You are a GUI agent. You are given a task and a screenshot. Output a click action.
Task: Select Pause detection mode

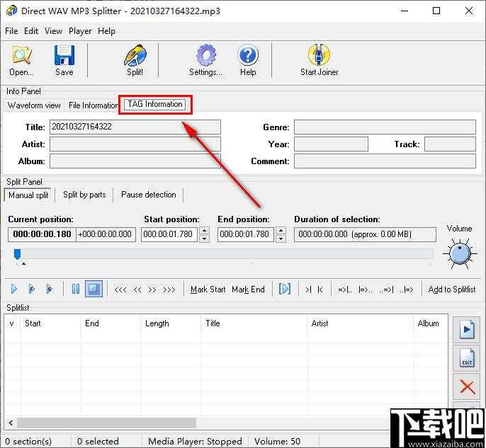(149, 195)
